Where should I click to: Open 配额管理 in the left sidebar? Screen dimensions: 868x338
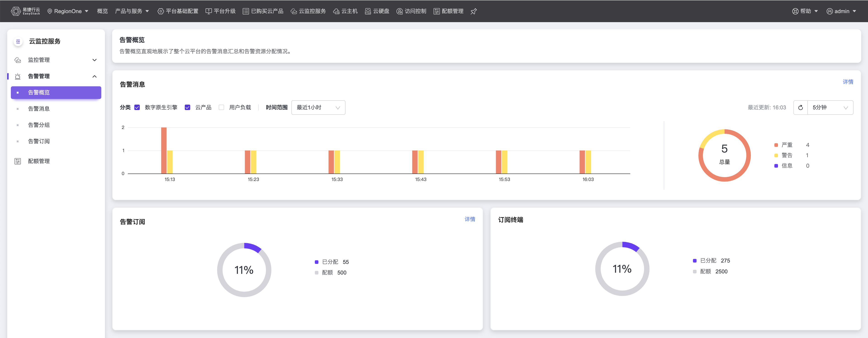point(39,161)
